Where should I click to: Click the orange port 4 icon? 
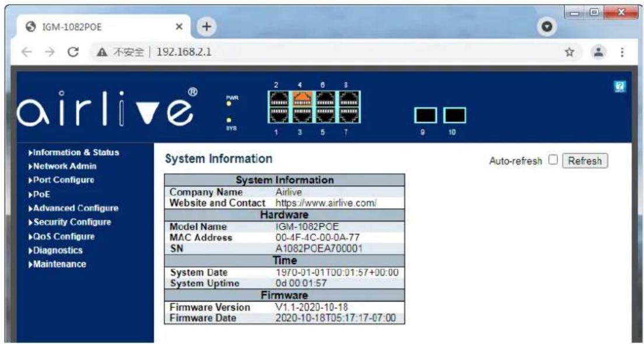pyautogui.click(x=303, y=99)
